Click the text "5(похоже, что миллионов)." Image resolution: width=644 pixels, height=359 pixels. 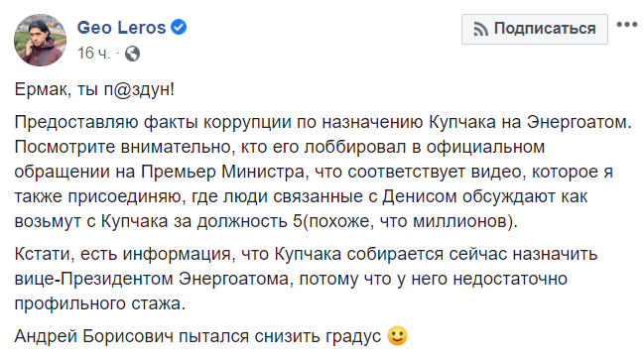405,221
